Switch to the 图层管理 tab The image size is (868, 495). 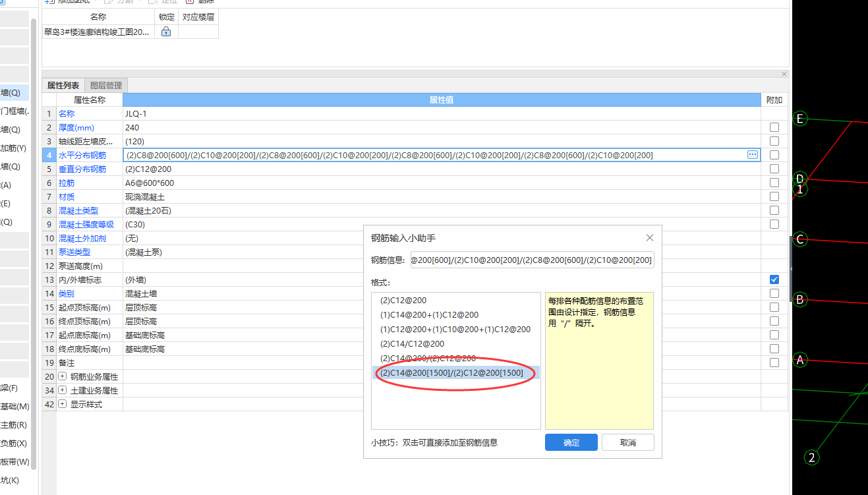click(106, 85)
